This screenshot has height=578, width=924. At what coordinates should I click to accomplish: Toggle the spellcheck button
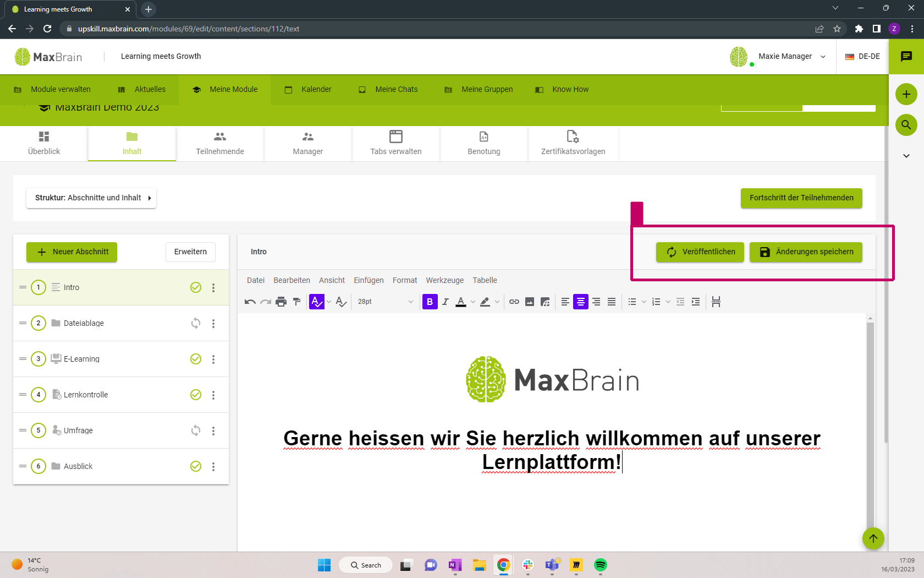(x=317, y=302)
